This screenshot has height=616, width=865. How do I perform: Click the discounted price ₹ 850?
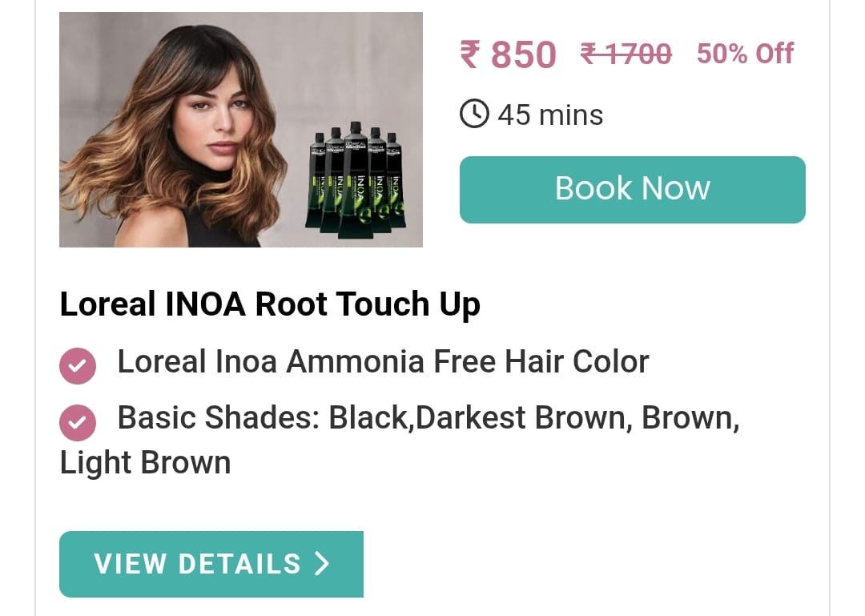point(508,54)
